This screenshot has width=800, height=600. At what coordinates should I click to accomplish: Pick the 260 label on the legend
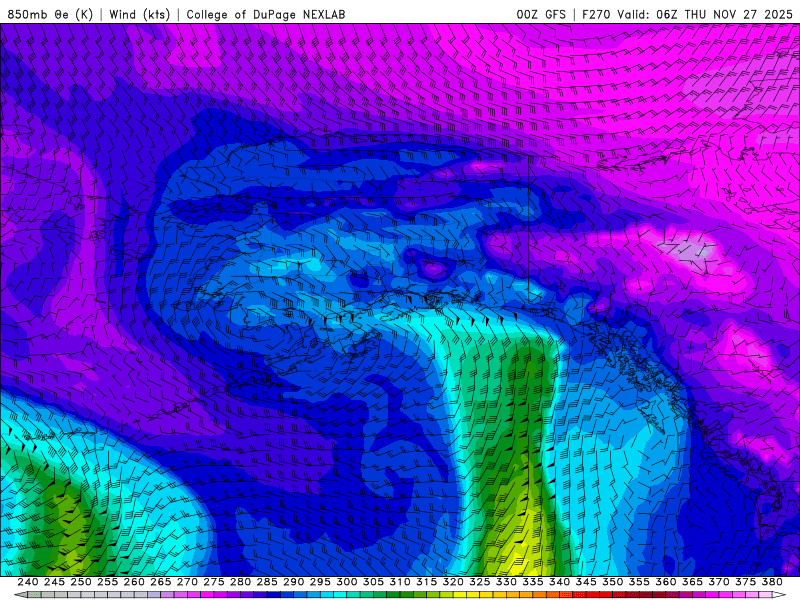134,582
